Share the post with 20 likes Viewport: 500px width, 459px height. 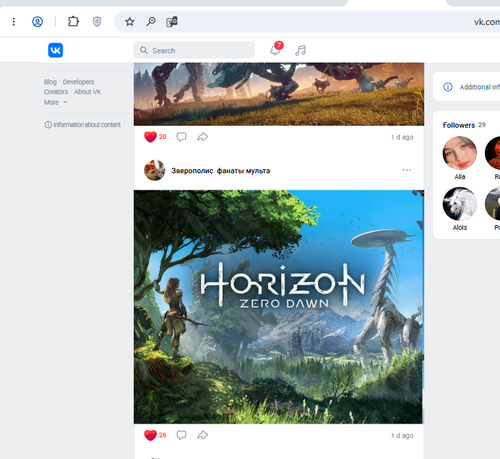(202, 137)
